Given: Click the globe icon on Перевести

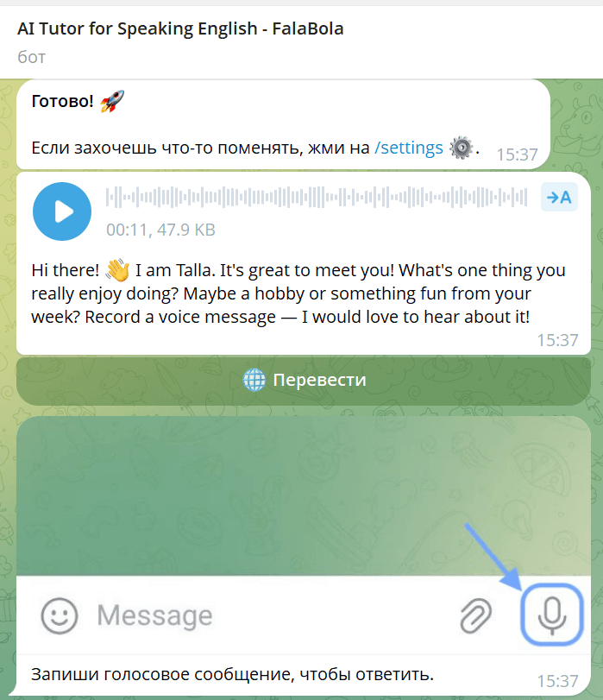Looking at the screenshot, I should [254, 380].
